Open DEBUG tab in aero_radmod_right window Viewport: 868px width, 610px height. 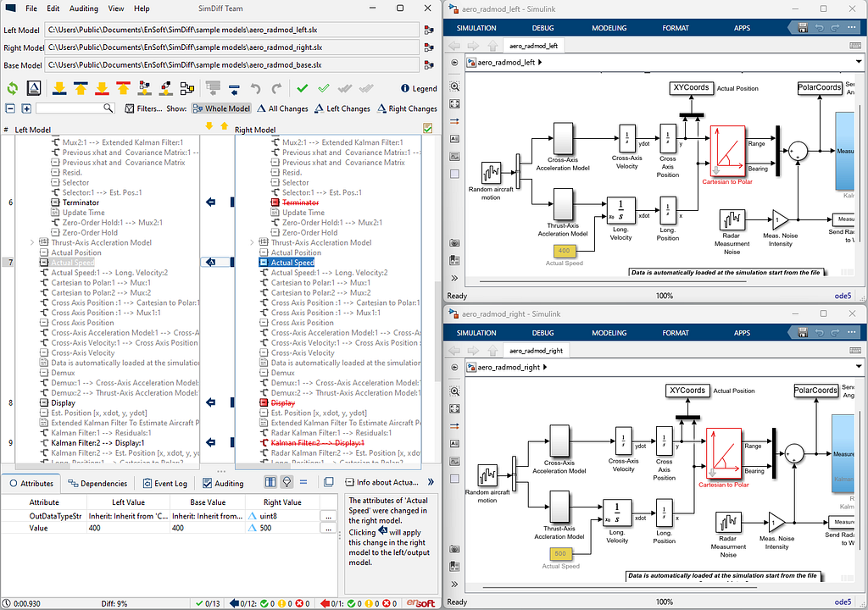[542, 333]
